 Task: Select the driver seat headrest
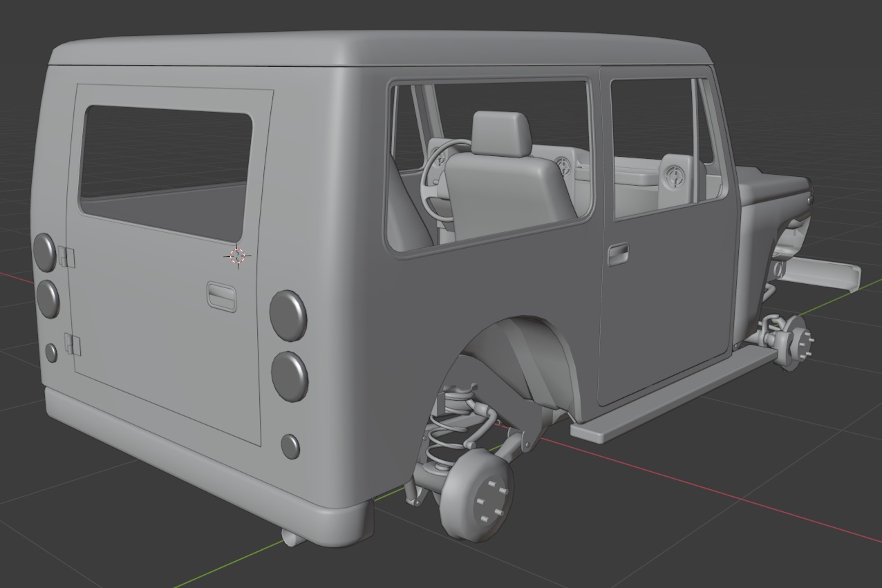[x=501, y=133]
